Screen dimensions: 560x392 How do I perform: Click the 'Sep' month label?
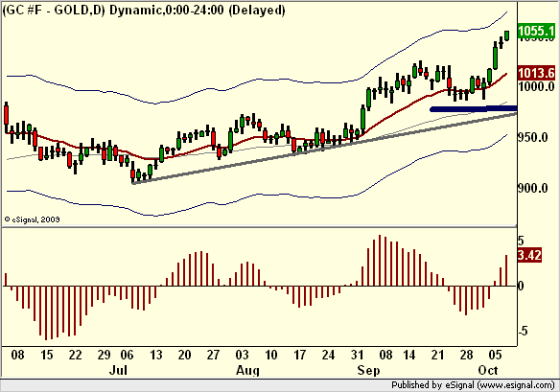click(368, 370)
